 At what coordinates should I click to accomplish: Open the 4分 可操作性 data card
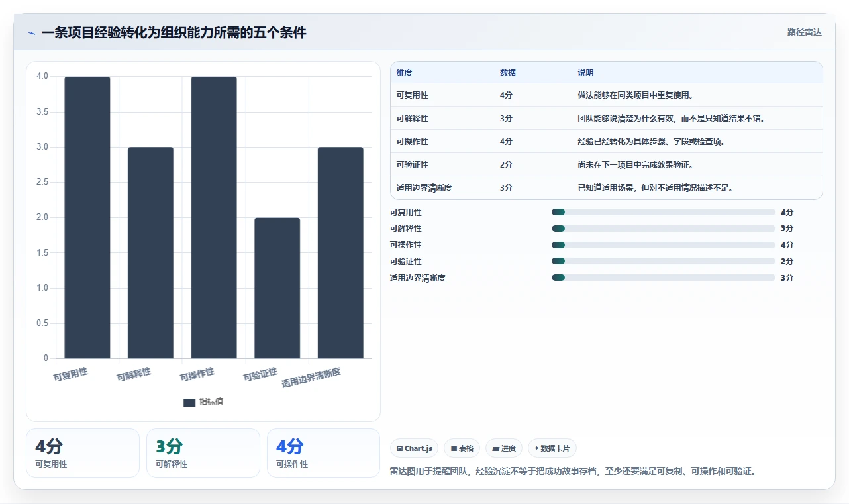[x=324, y=453]
